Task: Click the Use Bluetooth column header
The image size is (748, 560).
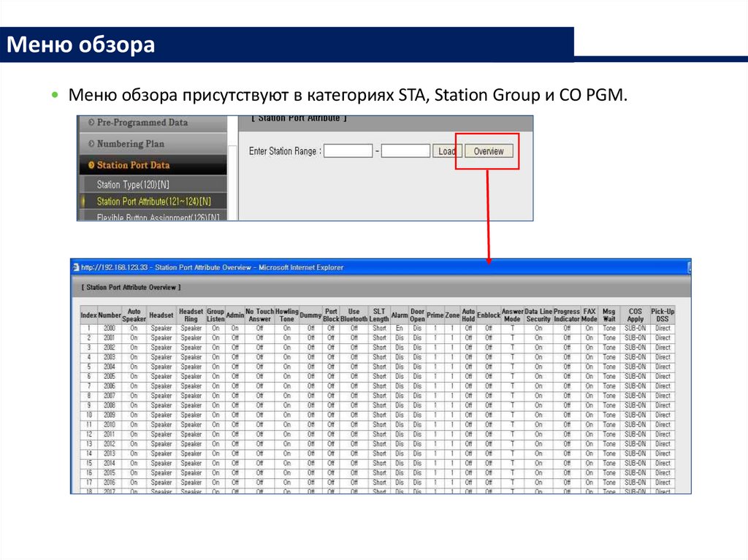Action: click(x=354, y=315)
